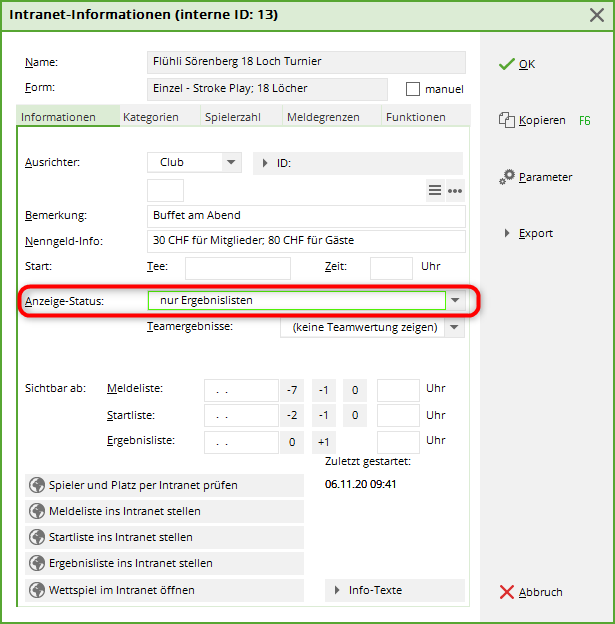Switch to the Kategorien tab
This screenshot has width=615, height=624.
point(160,117)
